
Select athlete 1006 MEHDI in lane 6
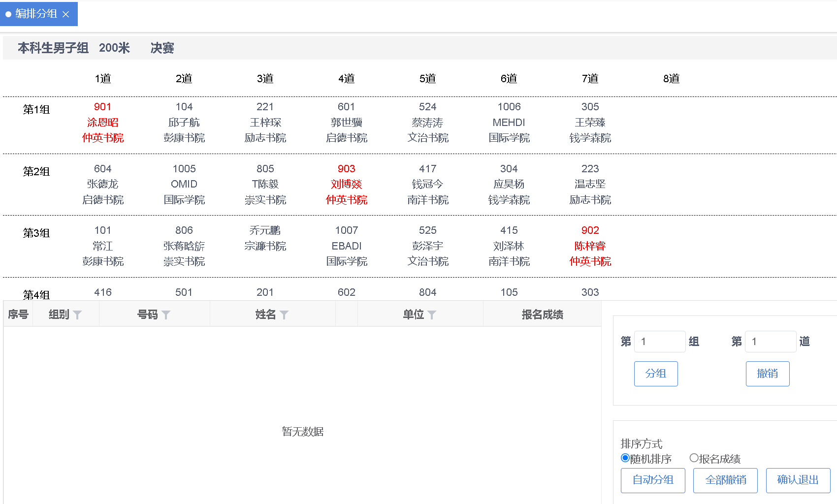[x=509, y=122]
